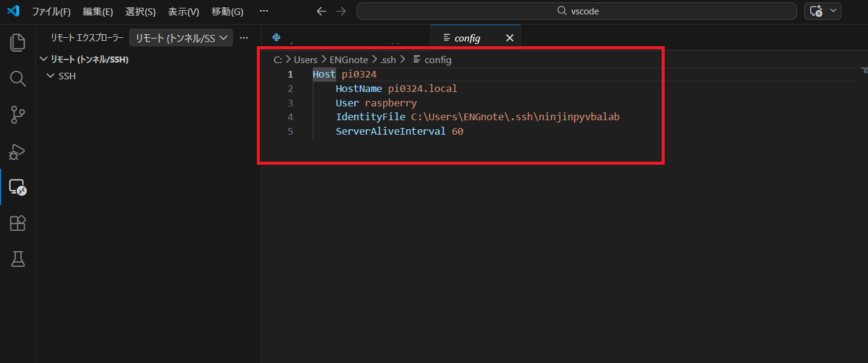Screen dimensions: 868x363
Task: Open the 表示(V) menu
Action: [183, 11]
